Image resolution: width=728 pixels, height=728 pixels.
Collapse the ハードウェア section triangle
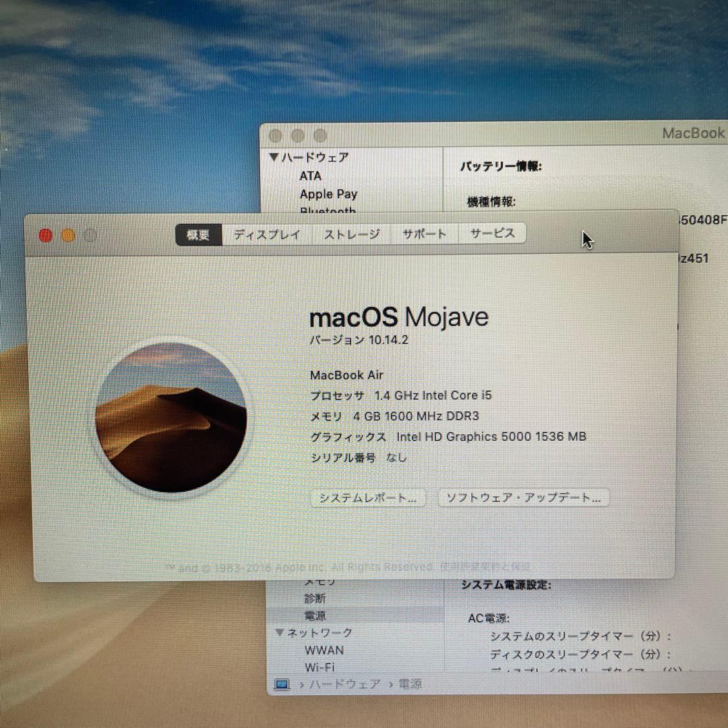tap(274, 157)
